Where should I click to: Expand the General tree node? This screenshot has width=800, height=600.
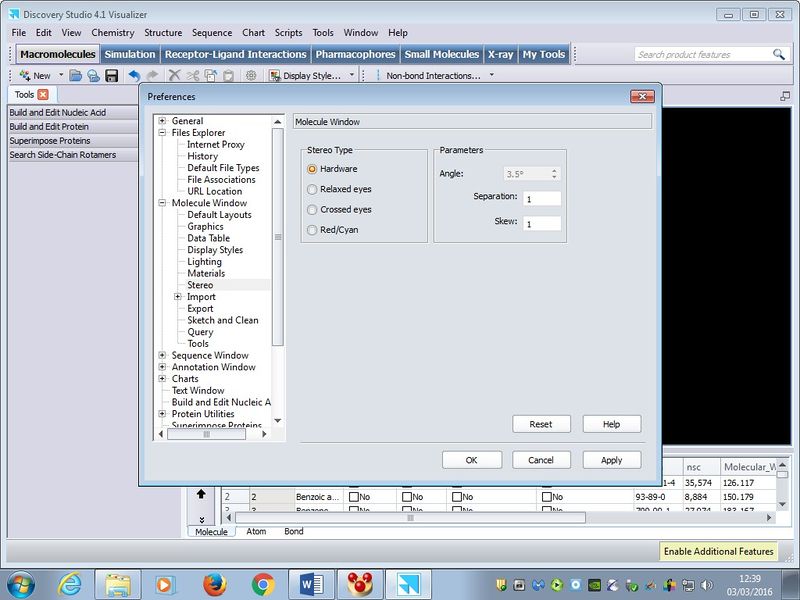[x=162, y=121]
